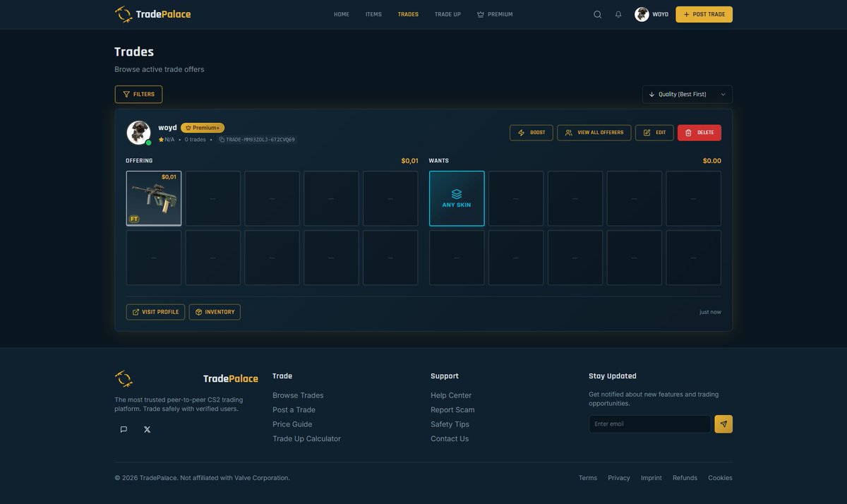847x504 pixels.
Task: Open the X social icon in footer
Action: [x=147, y=429]
